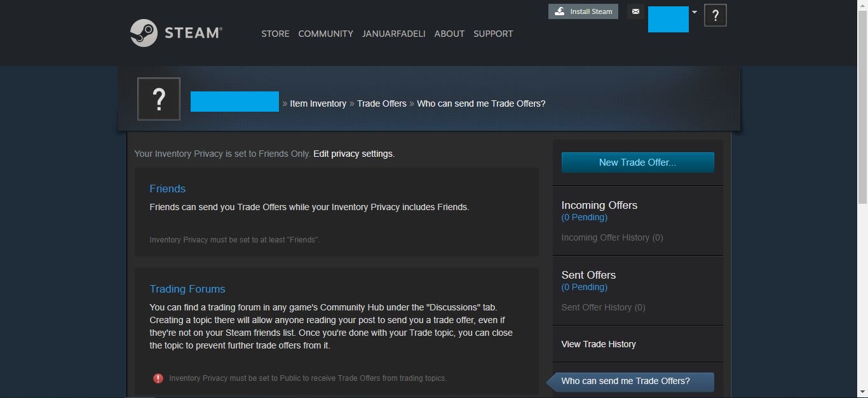Expand the account dropdown arrow
The width and height of the screenshot is (868, 398).
[x=695, y=12]
